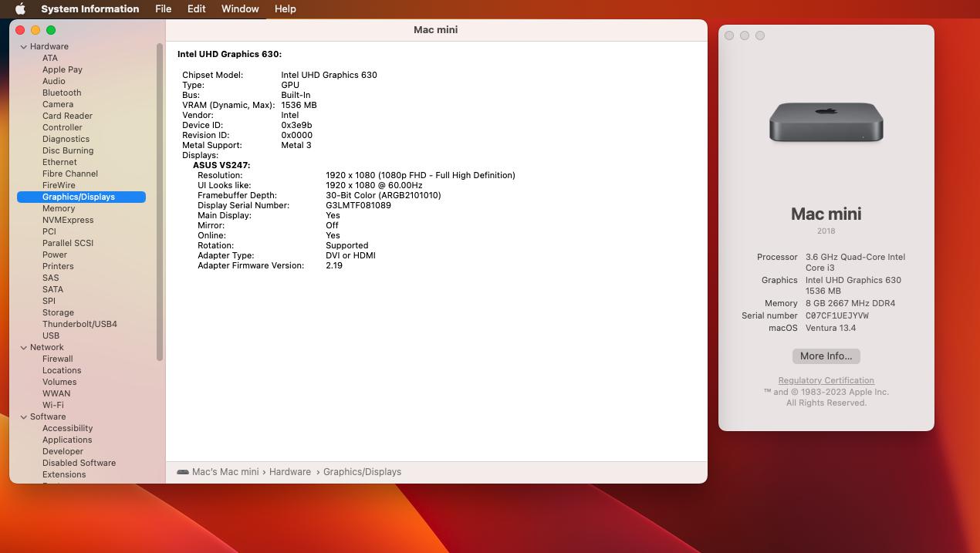Show Storage hardware information
The width and height of the screenshot is (980, 553).
[x=58, y=312]
